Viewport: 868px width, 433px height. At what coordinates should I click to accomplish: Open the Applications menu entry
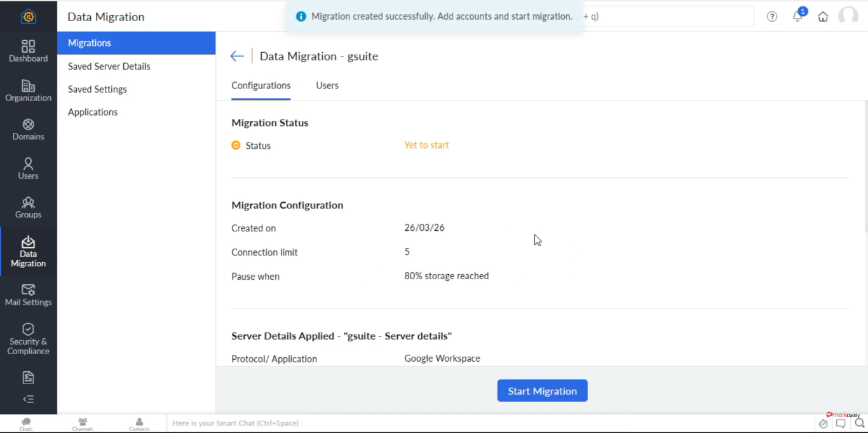click(92, 112)
